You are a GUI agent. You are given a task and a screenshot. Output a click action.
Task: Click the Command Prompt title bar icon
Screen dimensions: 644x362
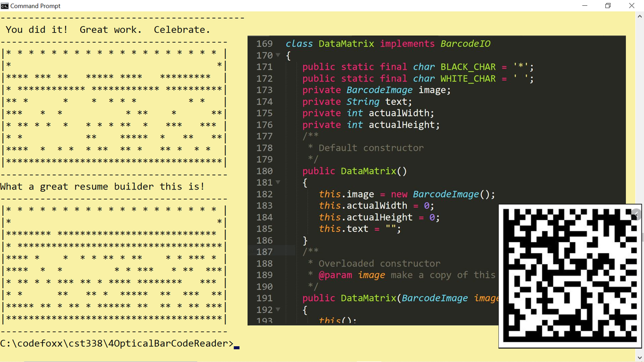point(5,6)
